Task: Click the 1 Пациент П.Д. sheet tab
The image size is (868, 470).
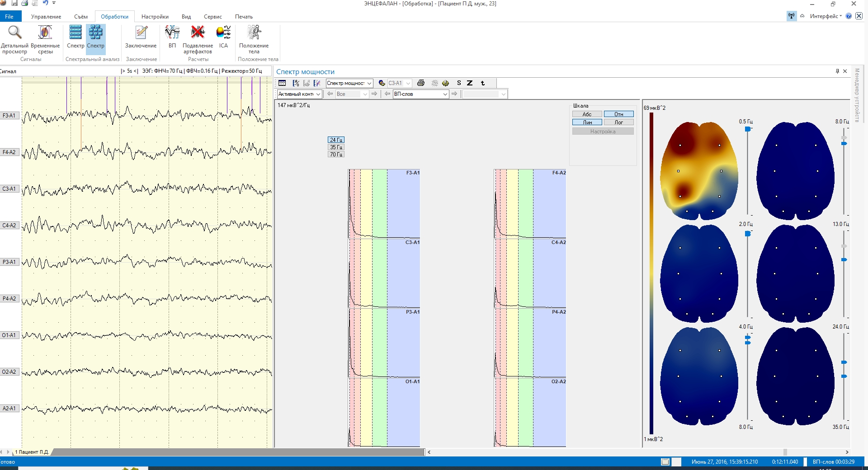Action: [32, 452]
